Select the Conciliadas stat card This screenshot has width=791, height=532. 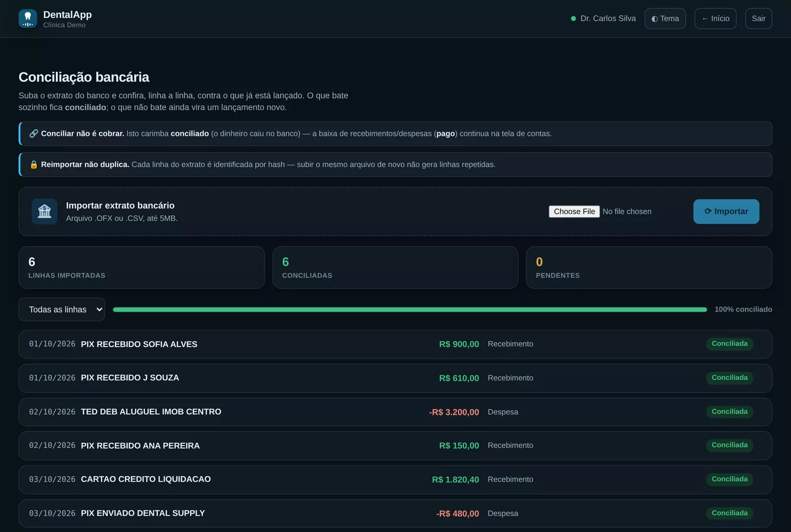395,267
